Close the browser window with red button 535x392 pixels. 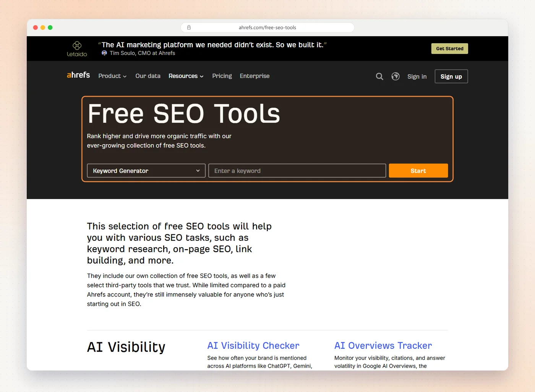pyautogui.click(x=36, y=28)
